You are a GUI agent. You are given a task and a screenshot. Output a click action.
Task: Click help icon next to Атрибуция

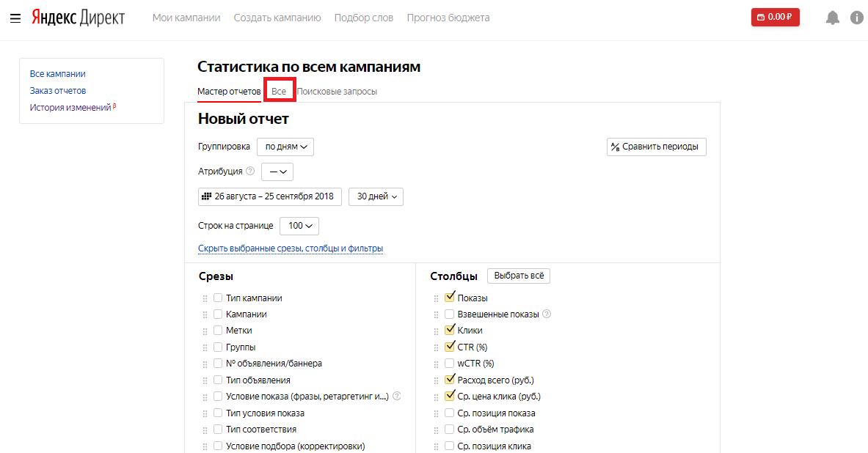250,171
